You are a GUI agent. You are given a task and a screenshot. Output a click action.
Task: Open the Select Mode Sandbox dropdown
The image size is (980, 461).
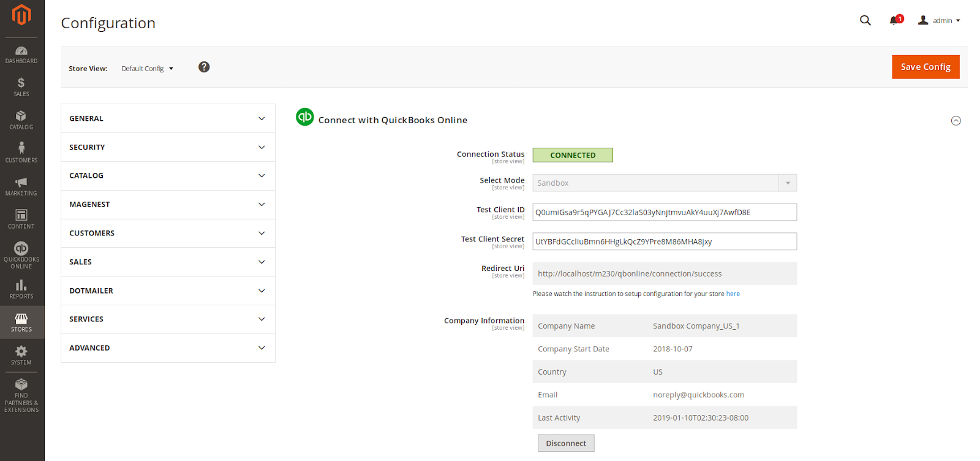665,183
